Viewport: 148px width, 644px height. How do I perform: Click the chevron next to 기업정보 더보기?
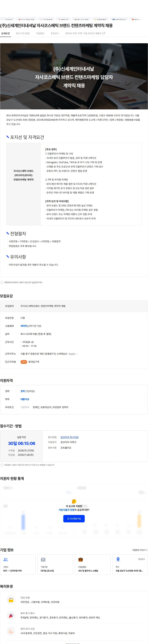147,550
